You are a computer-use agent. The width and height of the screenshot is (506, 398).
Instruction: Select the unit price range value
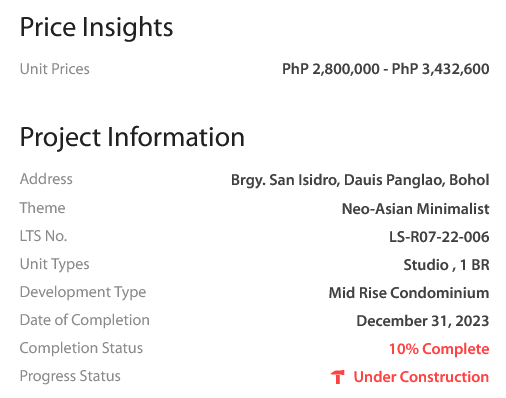click(x=386, y=69)
